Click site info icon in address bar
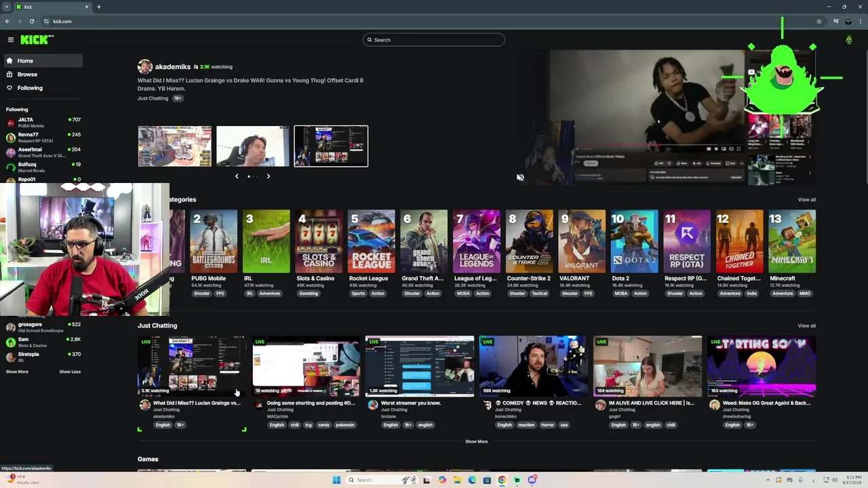Screen dimensions: 868x488 [46, 21]
